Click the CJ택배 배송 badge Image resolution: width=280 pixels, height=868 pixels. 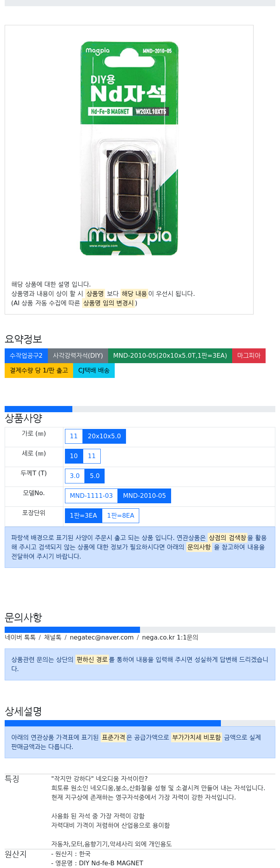(x=94, y=371)
